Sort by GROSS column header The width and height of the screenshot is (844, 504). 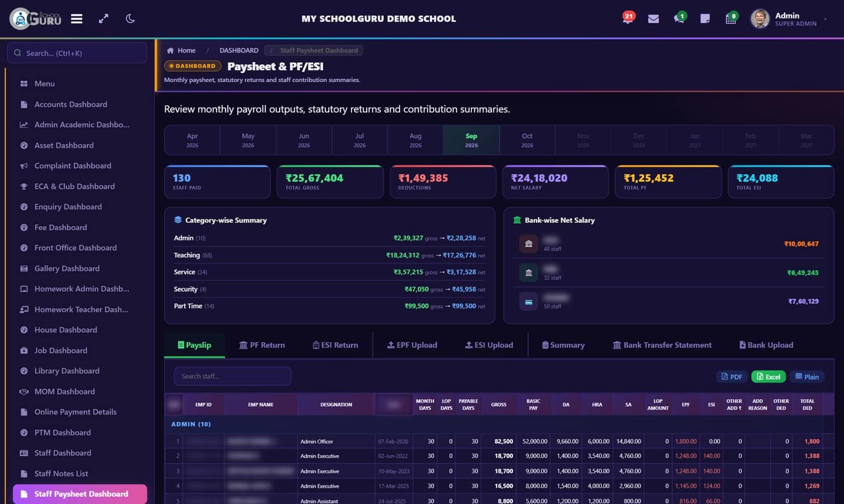click(x=499, y=405)
